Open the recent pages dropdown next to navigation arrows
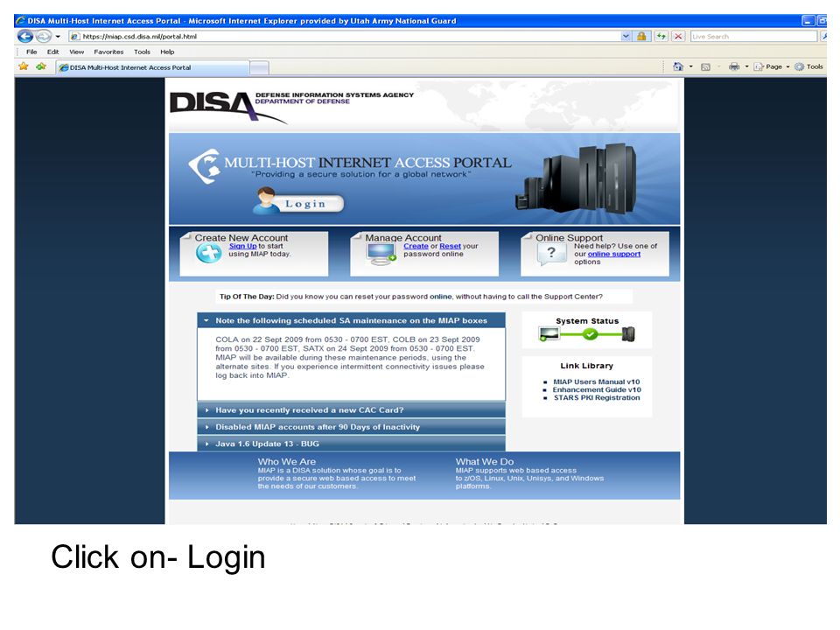 (58, 37)
